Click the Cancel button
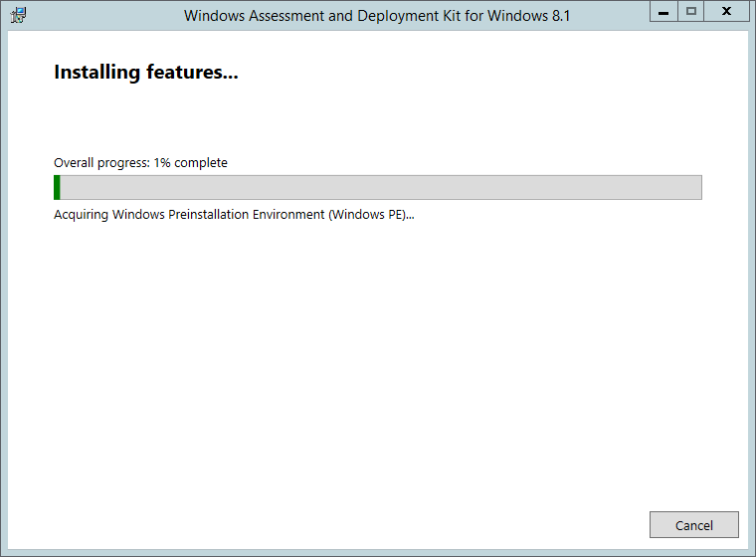Screen dimensions: 756x557 (x=693, y=525)
